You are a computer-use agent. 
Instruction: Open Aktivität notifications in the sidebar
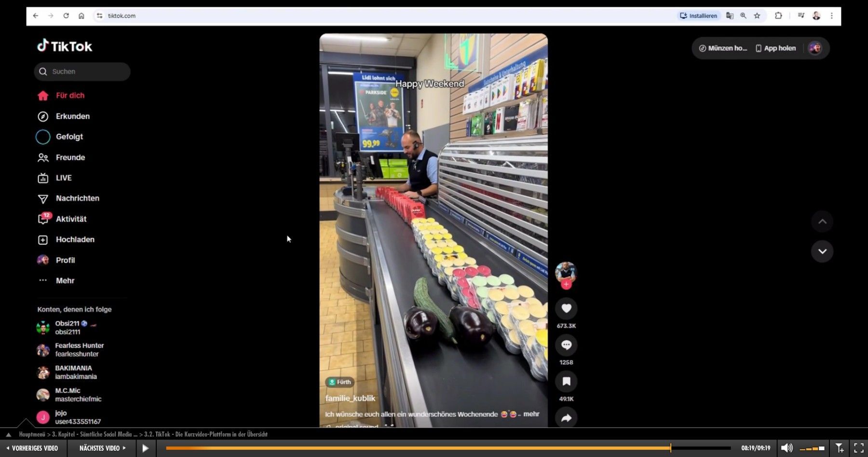[70, 219]
